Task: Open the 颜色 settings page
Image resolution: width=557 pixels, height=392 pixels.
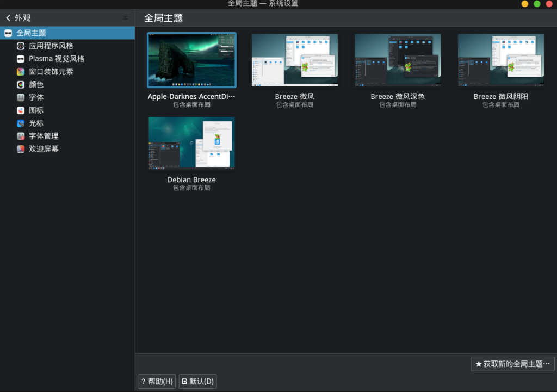Action: (x=67, y=84)
